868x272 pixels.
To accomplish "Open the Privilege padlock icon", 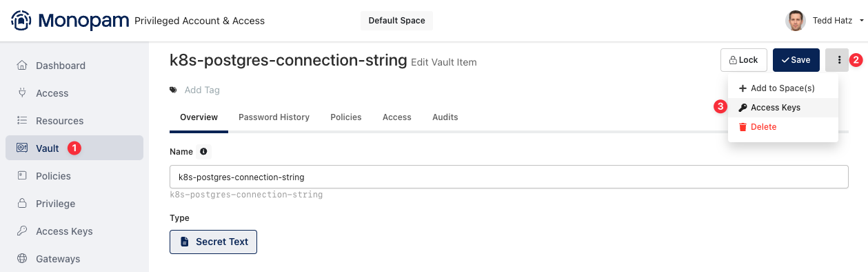I will pos(22,204).
